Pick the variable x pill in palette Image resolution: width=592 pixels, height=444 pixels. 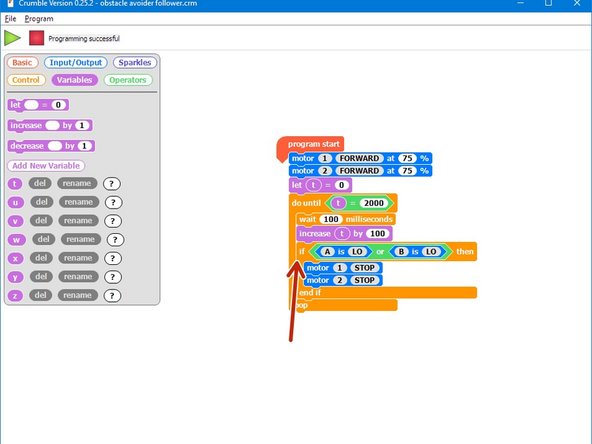[15, 258]
